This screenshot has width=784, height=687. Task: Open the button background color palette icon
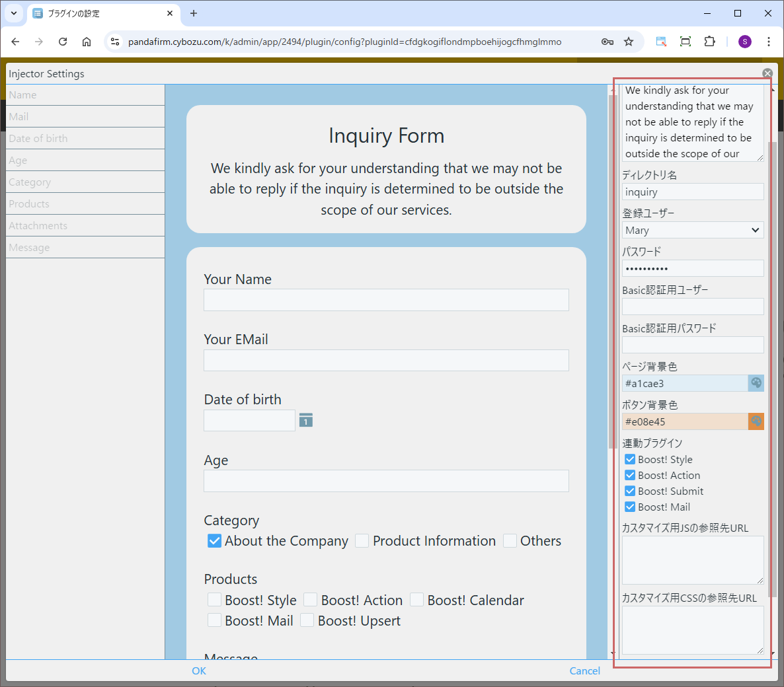click(x=756, y=421)
